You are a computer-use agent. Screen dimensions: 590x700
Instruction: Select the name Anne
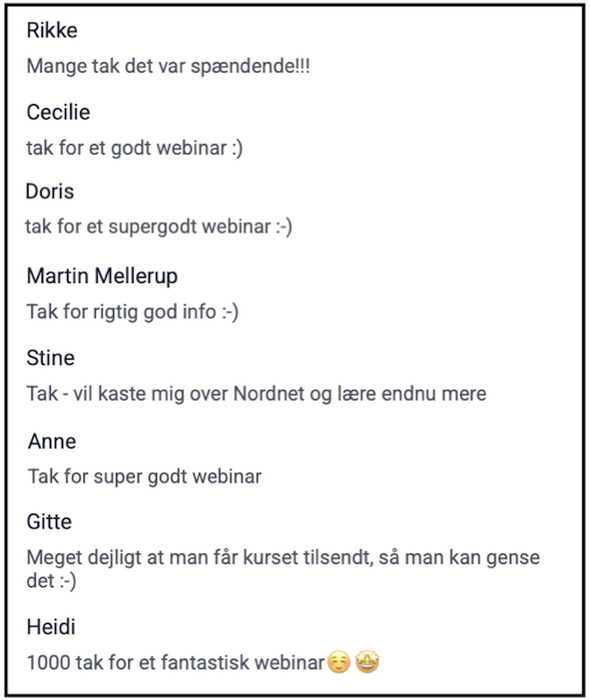[x=52, y=442]
